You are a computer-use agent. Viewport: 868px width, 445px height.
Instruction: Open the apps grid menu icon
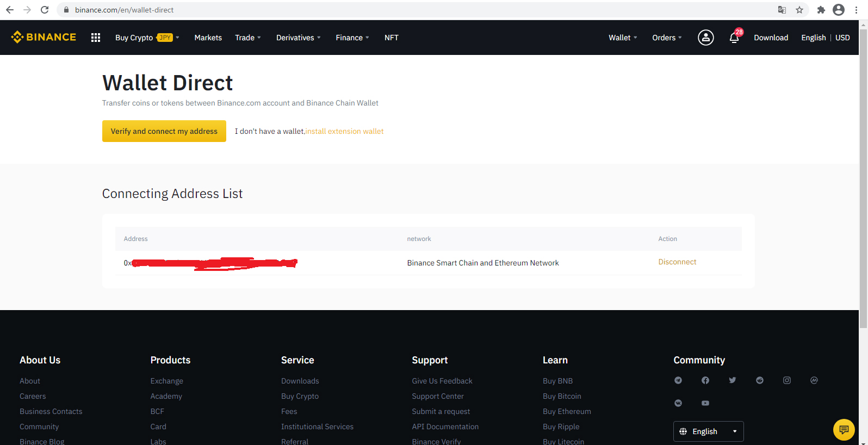[x=96, y=38]
